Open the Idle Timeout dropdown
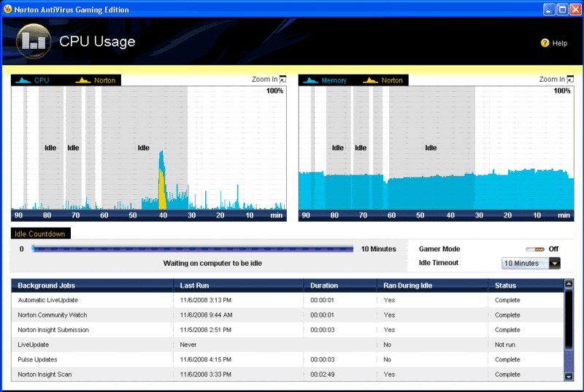This screenshot has width=584, height=392. (555, 264)
